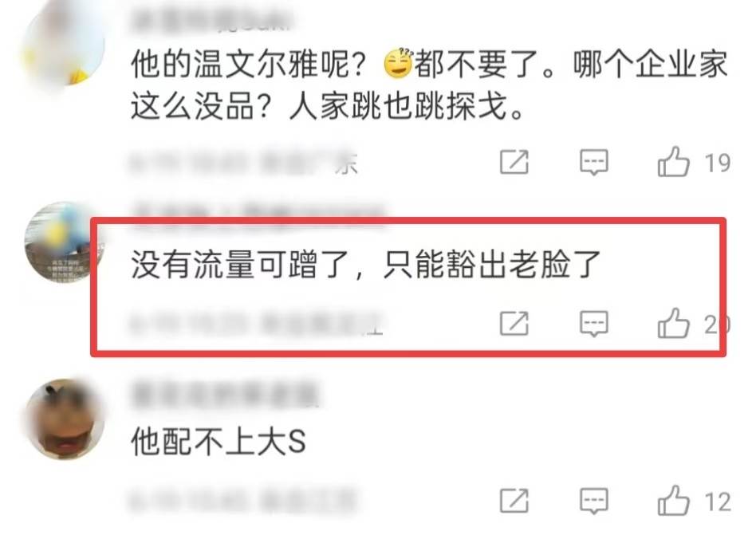Open the blurred username above 他配不上大S
756x539 pixels.
click(226, 395)
